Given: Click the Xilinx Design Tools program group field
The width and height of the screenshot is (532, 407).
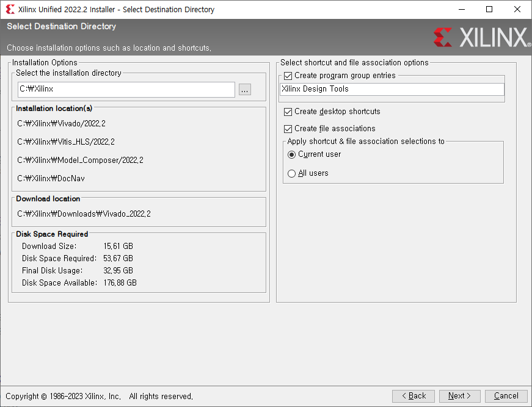Looking at the screenshot, I should 392,89.
